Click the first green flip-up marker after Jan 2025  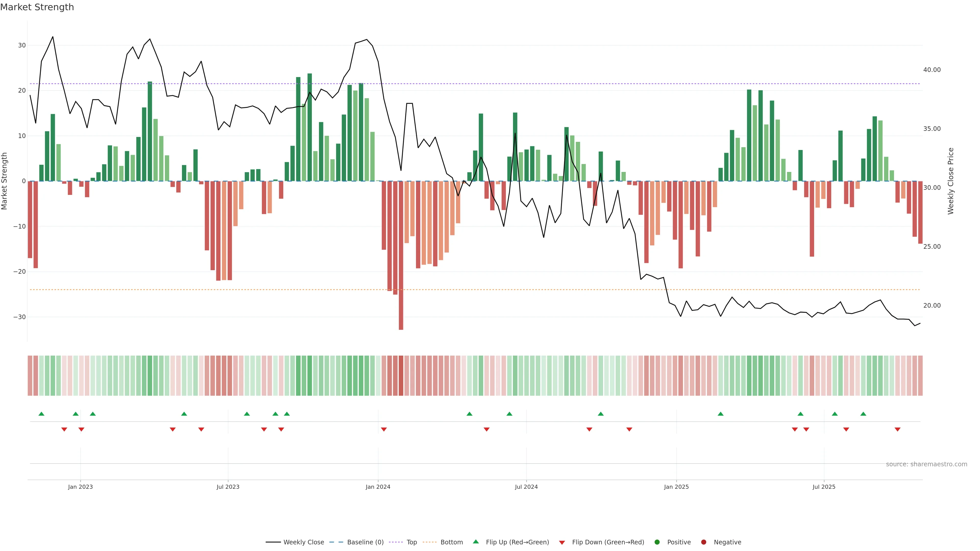click(720, 414)
